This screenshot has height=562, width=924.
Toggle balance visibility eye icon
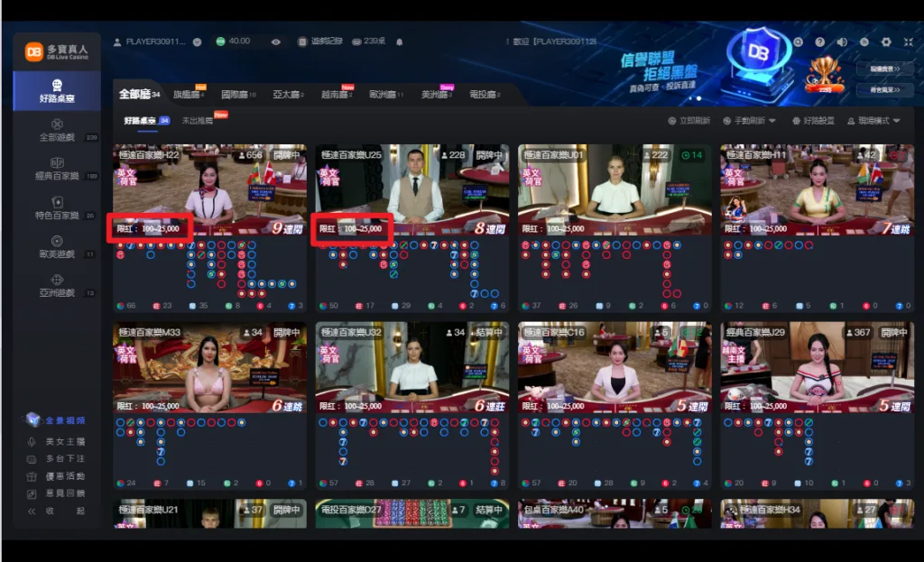tap(276, 41)
